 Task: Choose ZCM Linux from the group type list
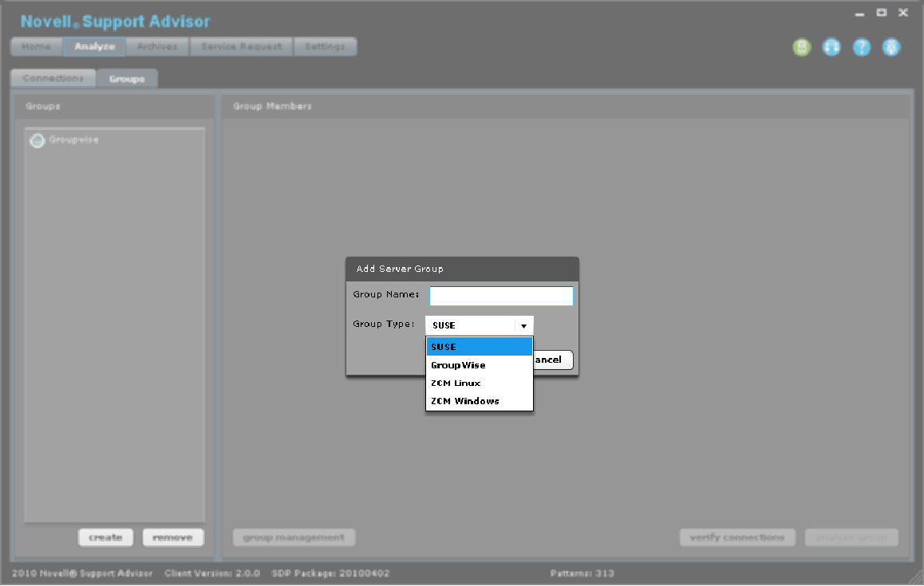[479, 383]
